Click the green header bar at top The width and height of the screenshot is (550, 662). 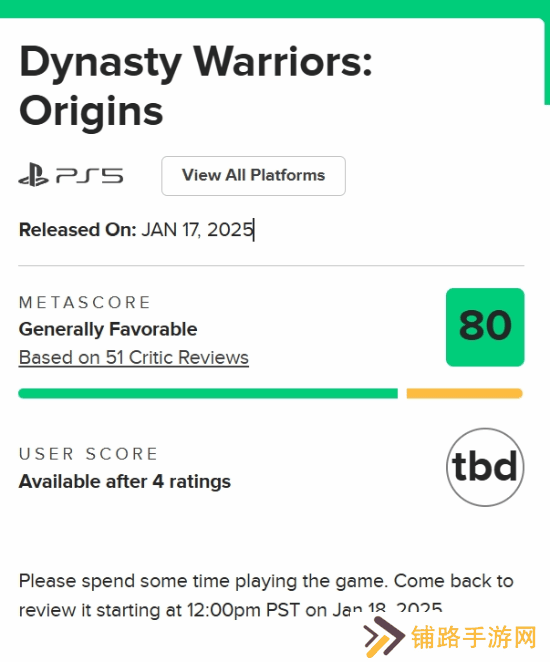click(275, 8)
